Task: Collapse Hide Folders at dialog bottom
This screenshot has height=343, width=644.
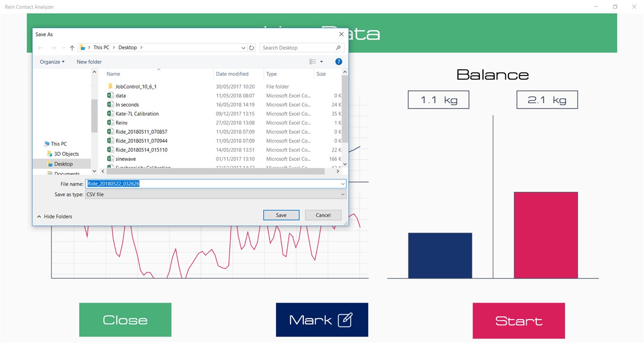Action: [54, 216]
